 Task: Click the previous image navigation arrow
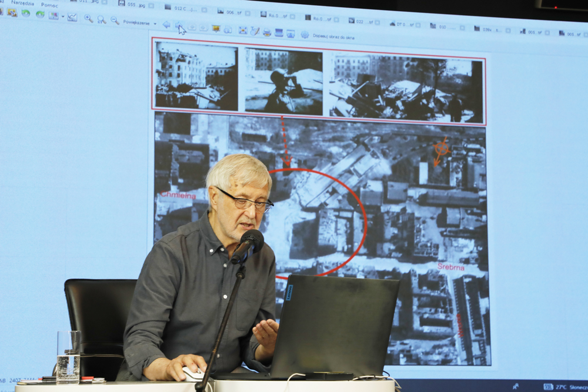point(165,25)
